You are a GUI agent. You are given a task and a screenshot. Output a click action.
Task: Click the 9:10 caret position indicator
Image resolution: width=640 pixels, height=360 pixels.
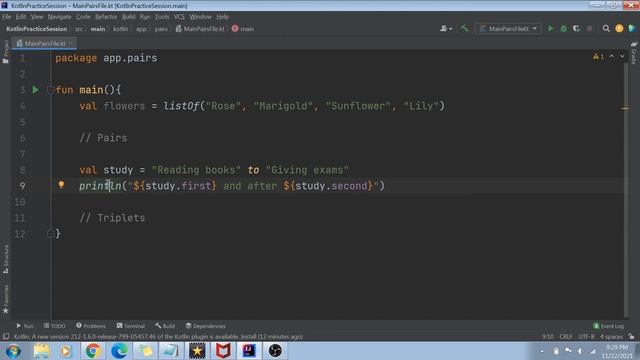coord(548,336)
